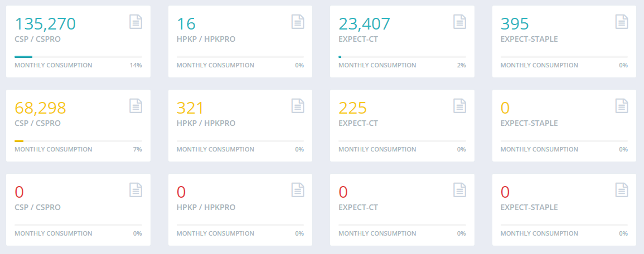Image resolution: width=644 pixels, height=254 pixels.
Task: Open document icon on red 0 CSP / CSPRO card
Action: pyautogui.click(x=136, y=190)
